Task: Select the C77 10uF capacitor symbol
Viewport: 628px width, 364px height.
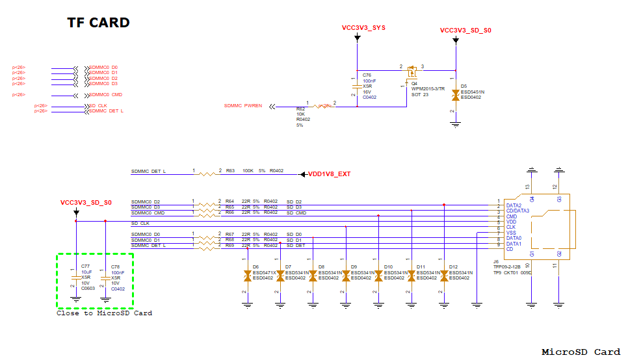Action: tap(75, 277)
